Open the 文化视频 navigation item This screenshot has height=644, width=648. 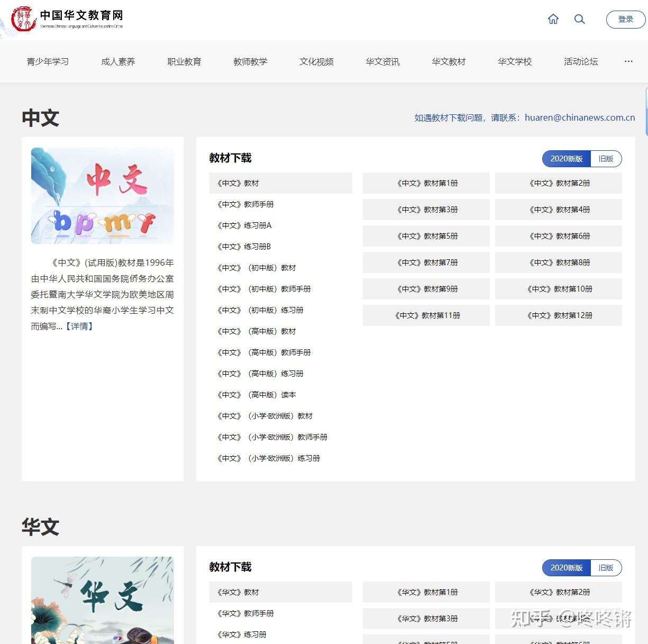coord(316,61)
